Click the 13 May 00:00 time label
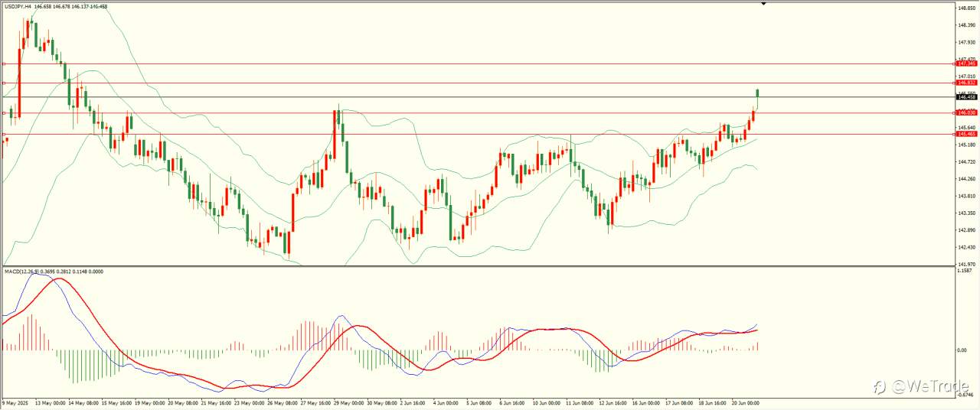This screenshot has height=410, width=980. click(x=52, y=402)
